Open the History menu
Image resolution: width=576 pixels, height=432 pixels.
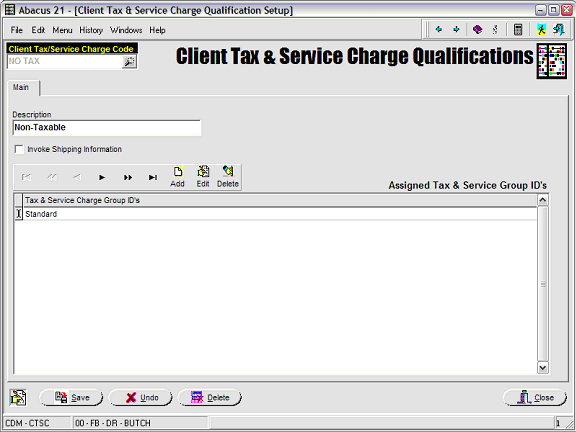point(91,30)
